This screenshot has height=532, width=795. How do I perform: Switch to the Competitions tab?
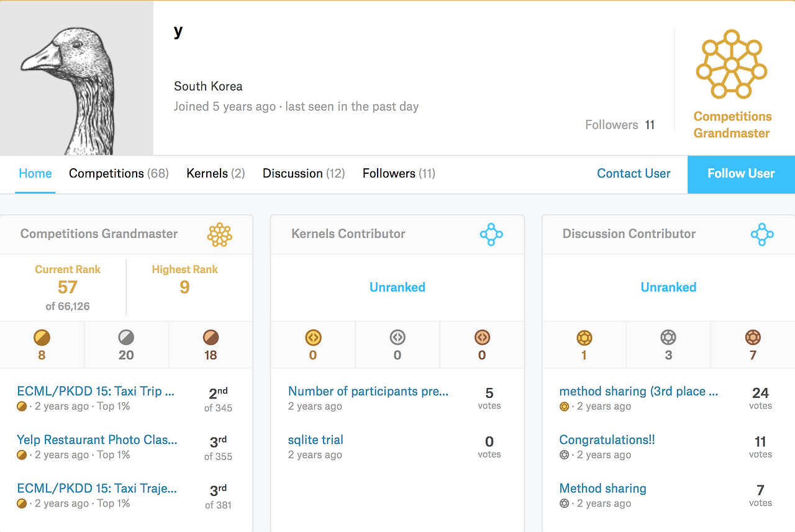click(x=119, y=174)
